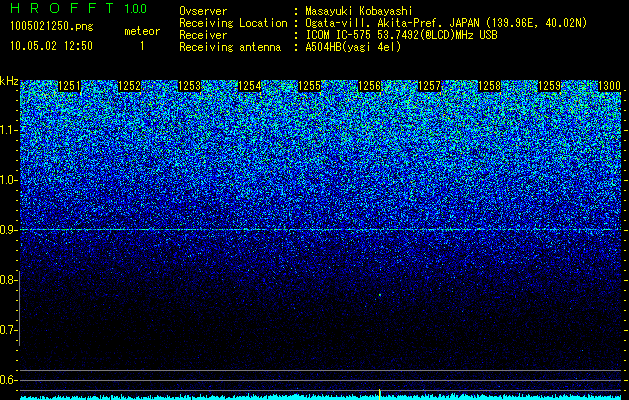
Task: Click the meteor count value 1
Action: click(x=142, y=46)
